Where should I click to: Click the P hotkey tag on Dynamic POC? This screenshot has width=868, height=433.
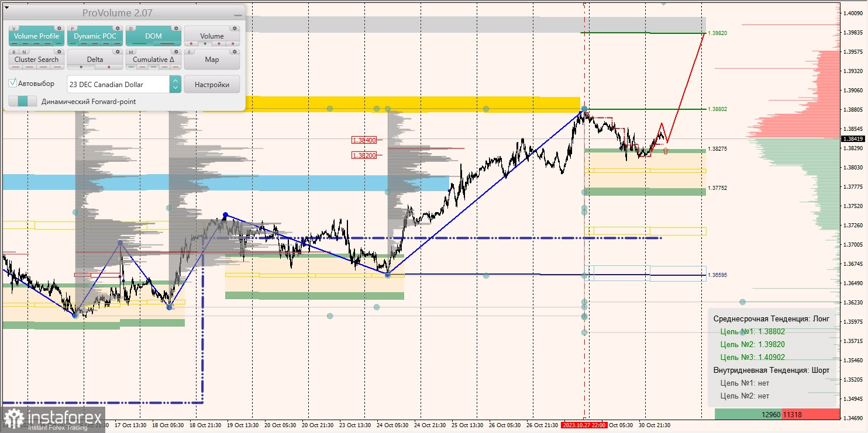(x=72, y=29)
